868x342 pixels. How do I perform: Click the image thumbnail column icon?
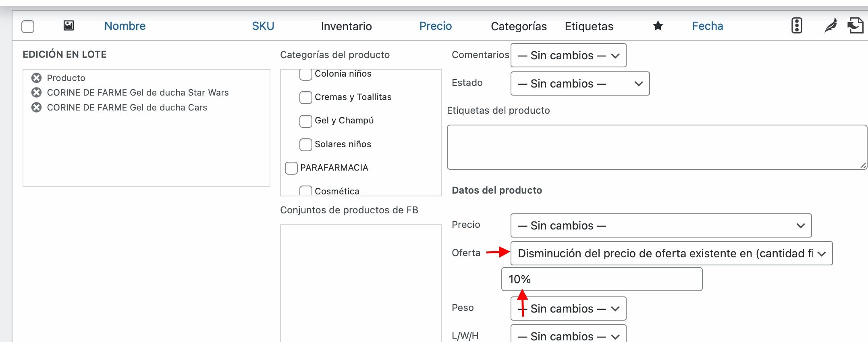tap(69, 25)
